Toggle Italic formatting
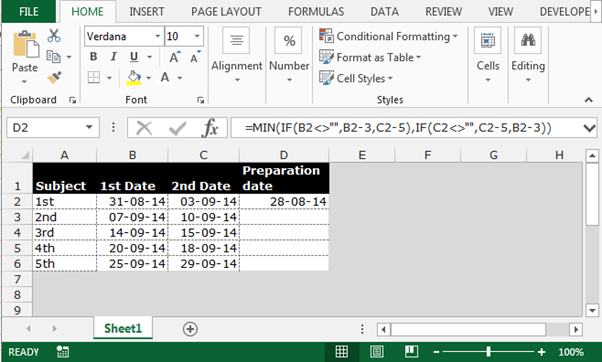 113,57
